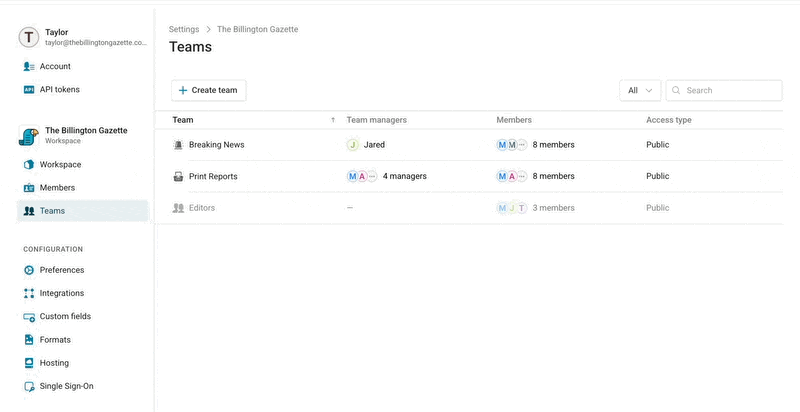Sort by the Team column arrow
This screenshot has height=412, width=800.
coord(333,120)
